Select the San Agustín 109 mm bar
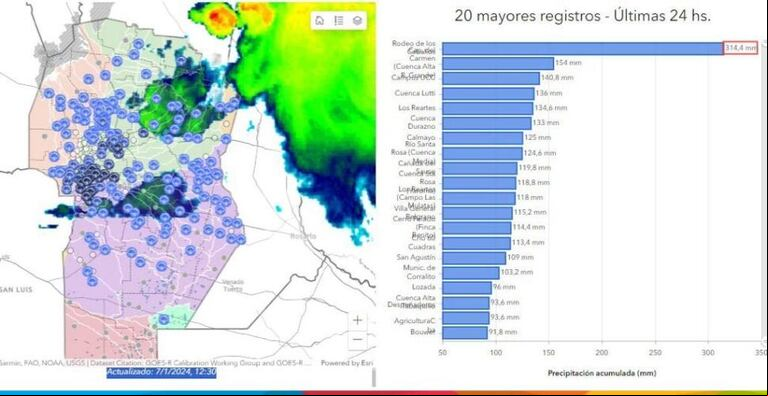Image resolution: width=768 pixels, height=396 pixels. 474,258
